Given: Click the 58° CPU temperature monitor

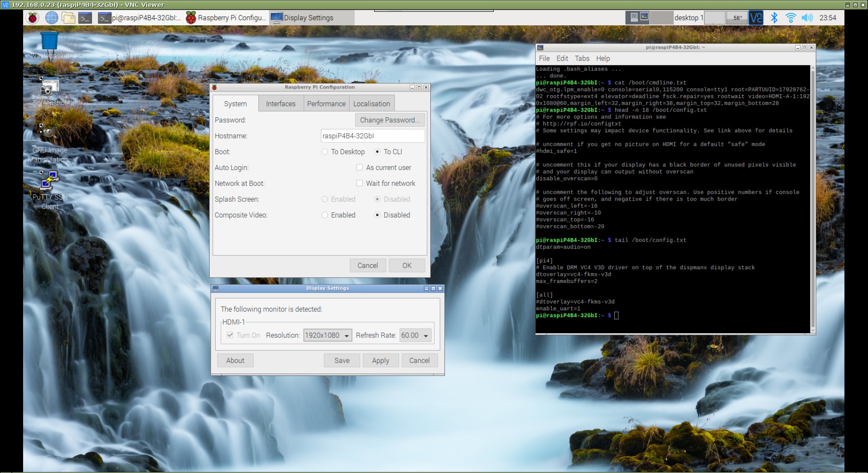Looking at the screenshot, I should click(x=737, y=18).
